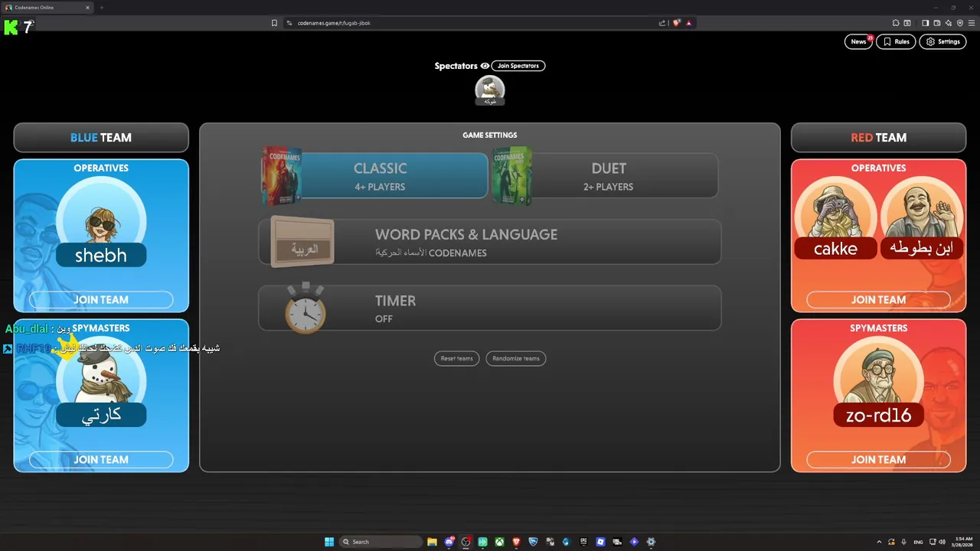Click the bookmark icon in address bar
The width and height of the screenshot is (980, 551).
click(274, 23)
